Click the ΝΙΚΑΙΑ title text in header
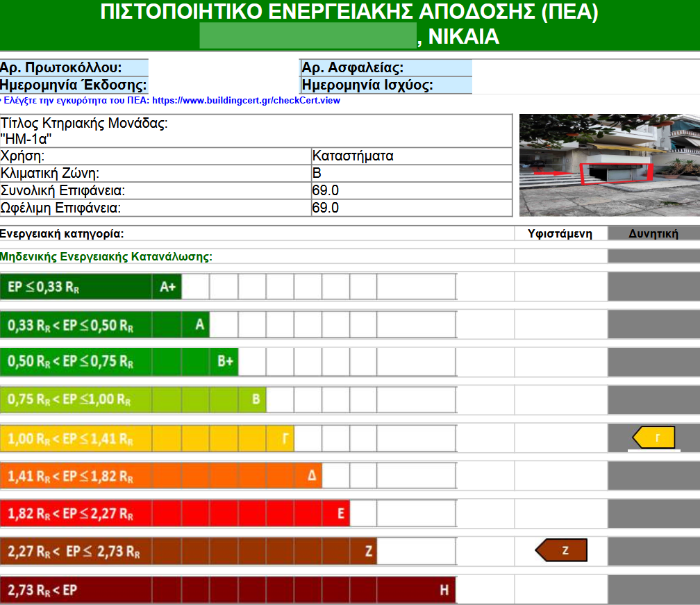The image size is (700, 605). 463,36
